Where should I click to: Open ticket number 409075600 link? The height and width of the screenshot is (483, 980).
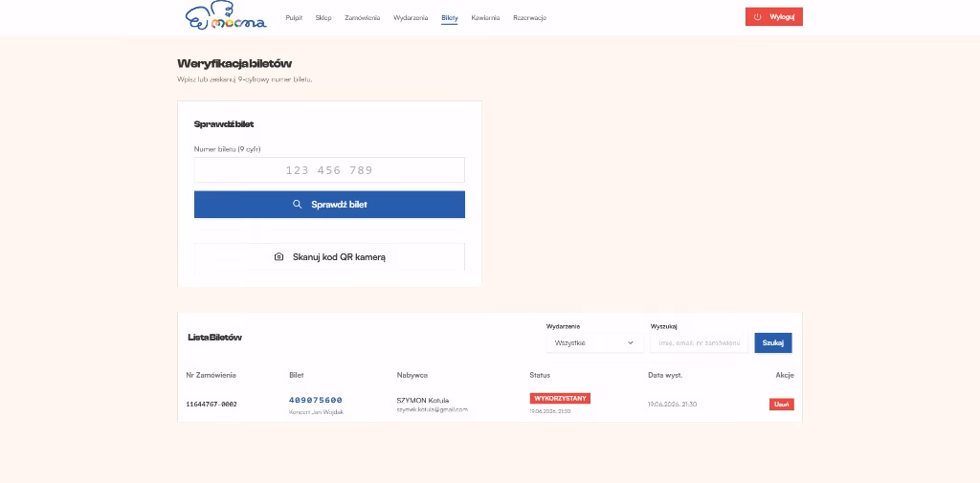tap(316, 400)
